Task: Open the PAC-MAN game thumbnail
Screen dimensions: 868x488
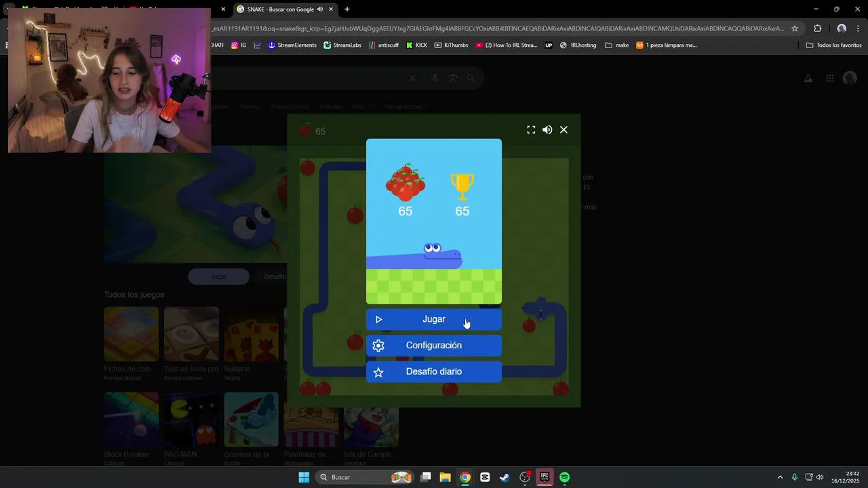Action: point(191,420)
